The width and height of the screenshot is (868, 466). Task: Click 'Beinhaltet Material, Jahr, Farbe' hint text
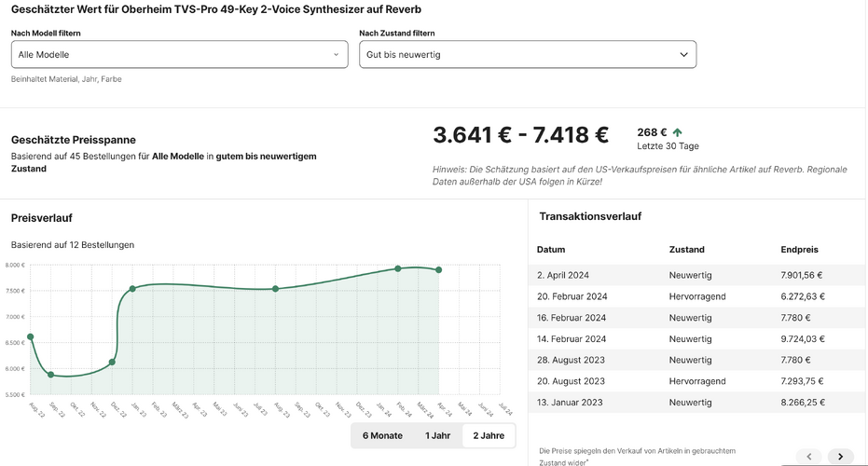point(66,79)
